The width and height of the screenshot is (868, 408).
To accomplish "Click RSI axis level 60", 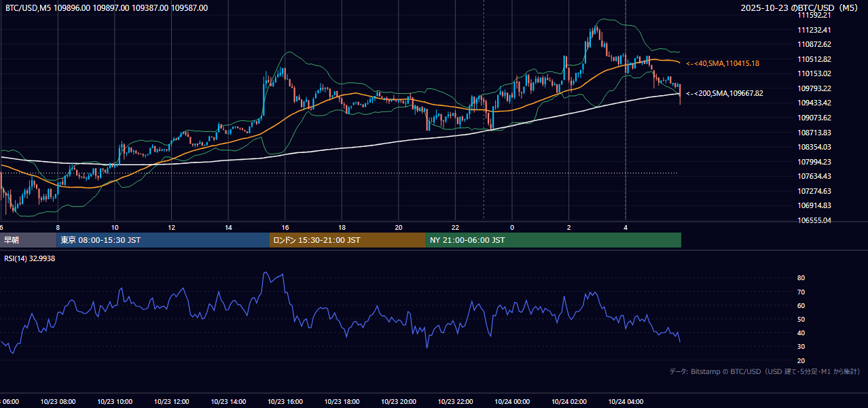I will (801, 305).
